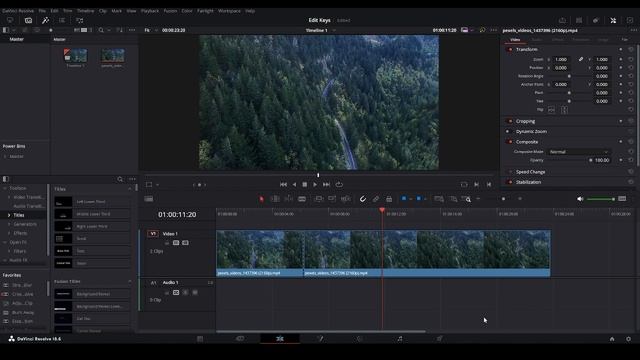
Task: Open the Timeline menu
Action: click(x=85, y=11)
